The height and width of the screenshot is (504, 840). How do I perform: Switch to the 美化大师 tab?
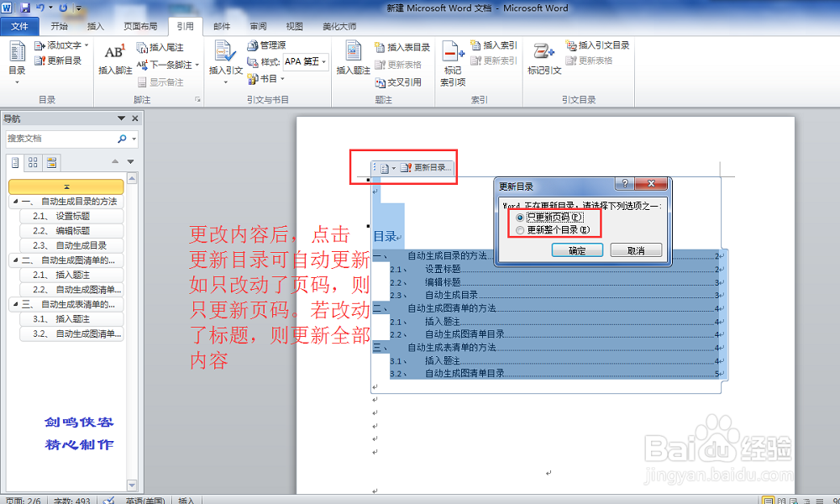pyautogui.click(x=339, y=26)
